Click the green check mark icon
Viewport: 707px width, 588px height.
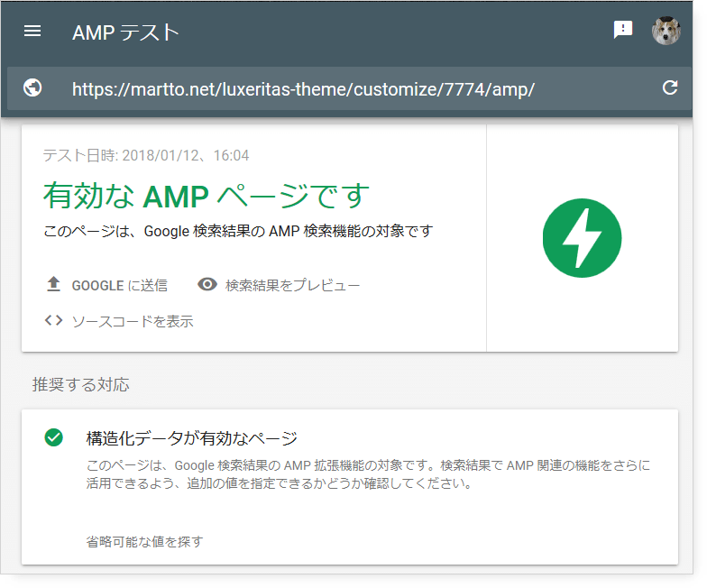54,437
